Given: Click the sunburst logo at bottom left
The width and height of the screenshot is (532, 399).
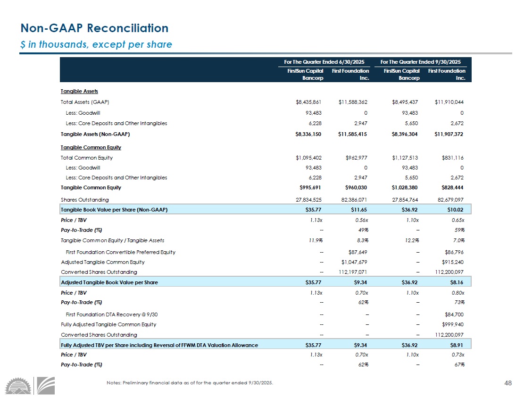Looking at the screenshot, I should (18, 386).
